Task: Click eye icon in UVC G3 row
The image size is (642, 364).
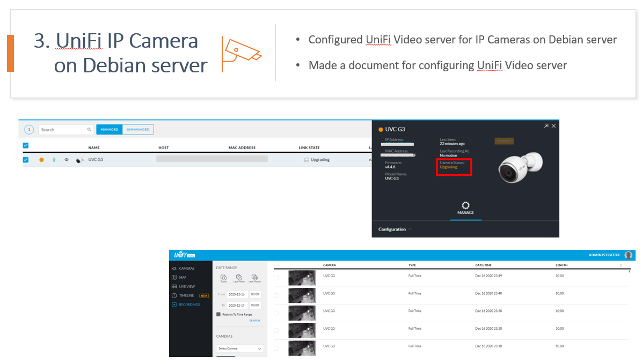Action: [x=67, y=160]
